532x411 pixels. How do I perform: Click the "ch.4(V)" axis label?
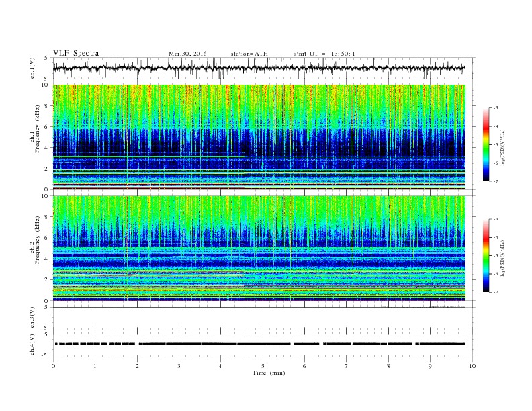pyautogui.click(x=32, y=345)
